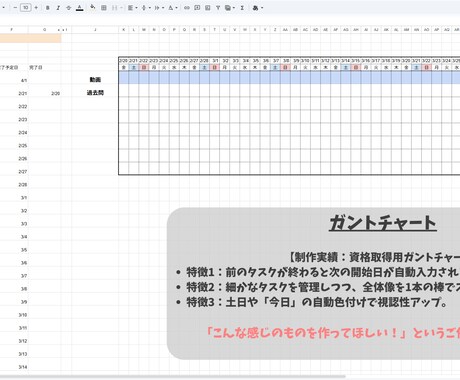The width and height of the screenshot is (460, 380).
Task: Expand the merge cells dropdown arrow
Action: (121, 8)
